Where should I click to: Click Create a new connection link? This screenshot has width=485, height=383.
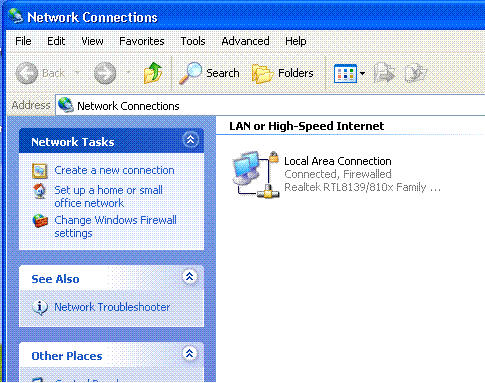point(114,170)
